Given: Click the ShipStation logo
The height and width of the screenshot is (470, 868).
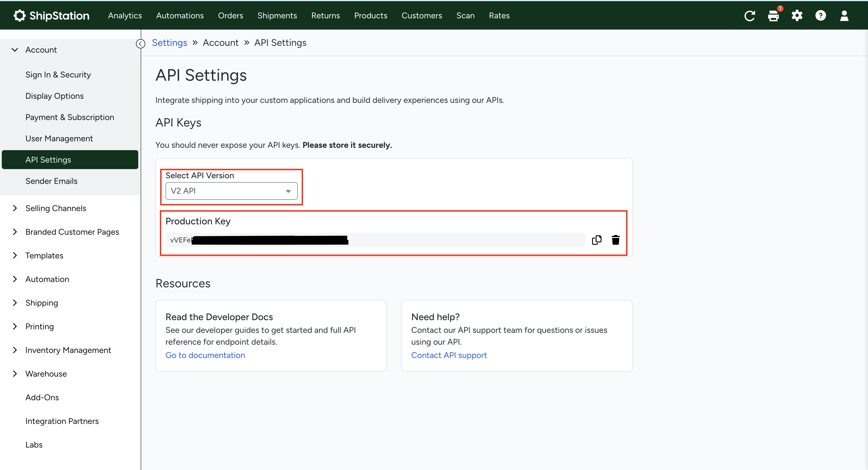Looking at the screenshot, I should [x=51, y=15].
